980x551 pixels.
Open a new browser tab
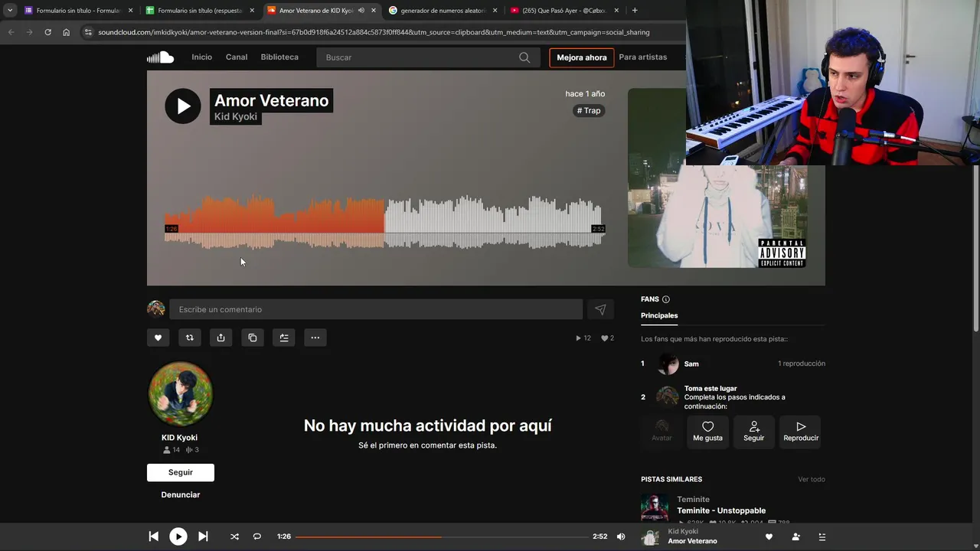click(x=635, y=10)
